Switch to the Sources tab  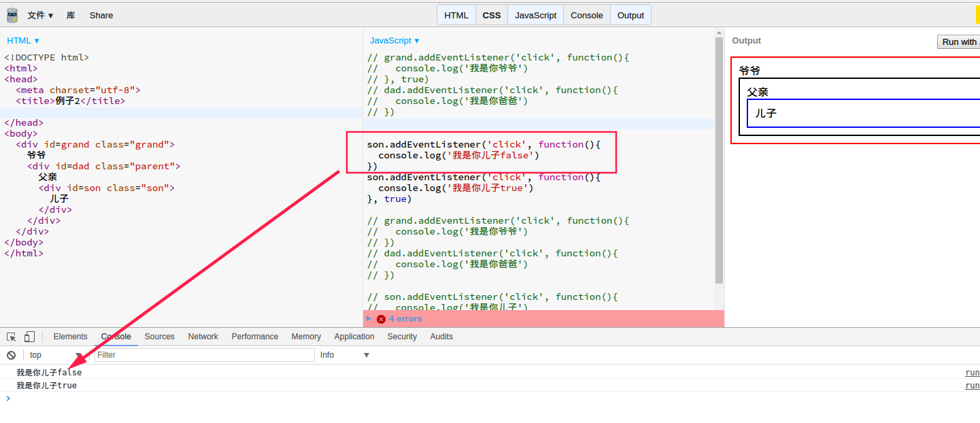[x=159, y=337]
